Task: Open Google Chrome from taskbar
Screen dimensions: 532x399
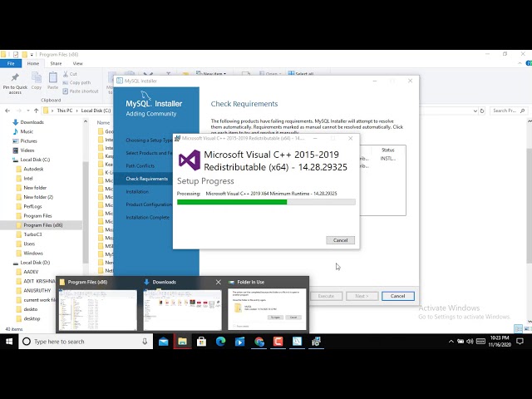Action: click(x=259, y=342)
